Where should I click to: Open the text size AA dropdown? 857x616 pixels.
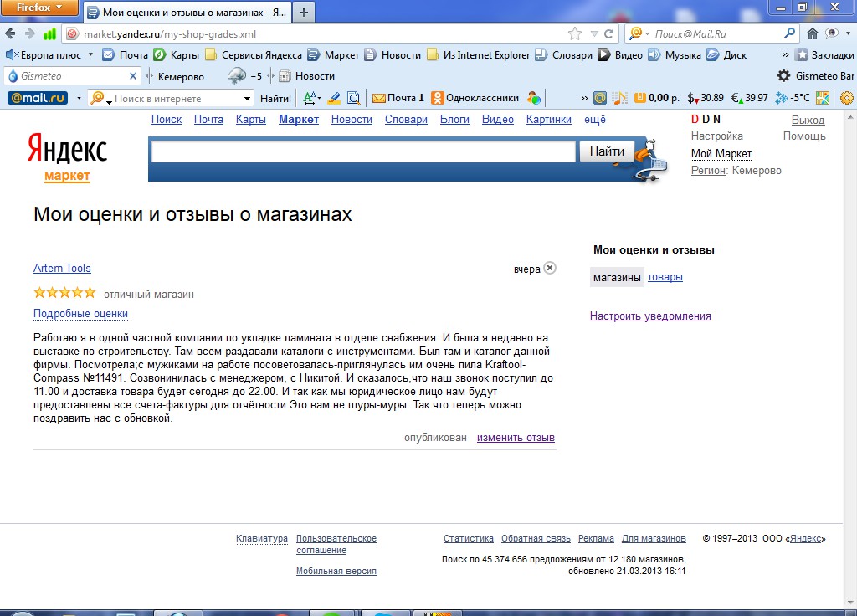coord(312,99)
